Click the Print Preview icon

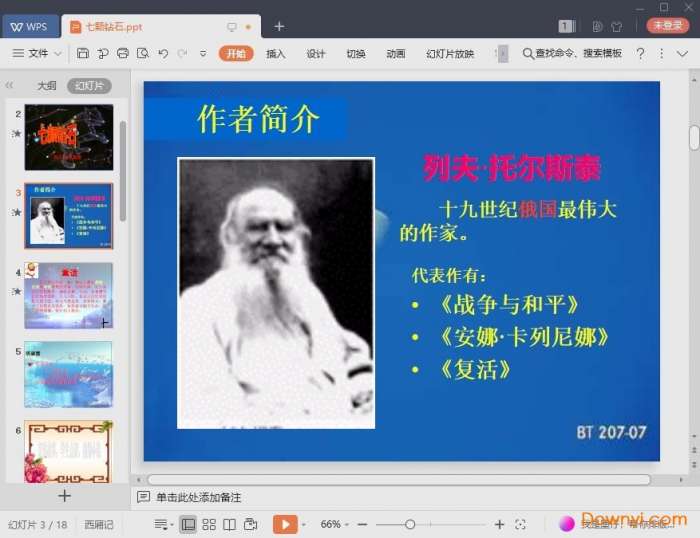143,54
